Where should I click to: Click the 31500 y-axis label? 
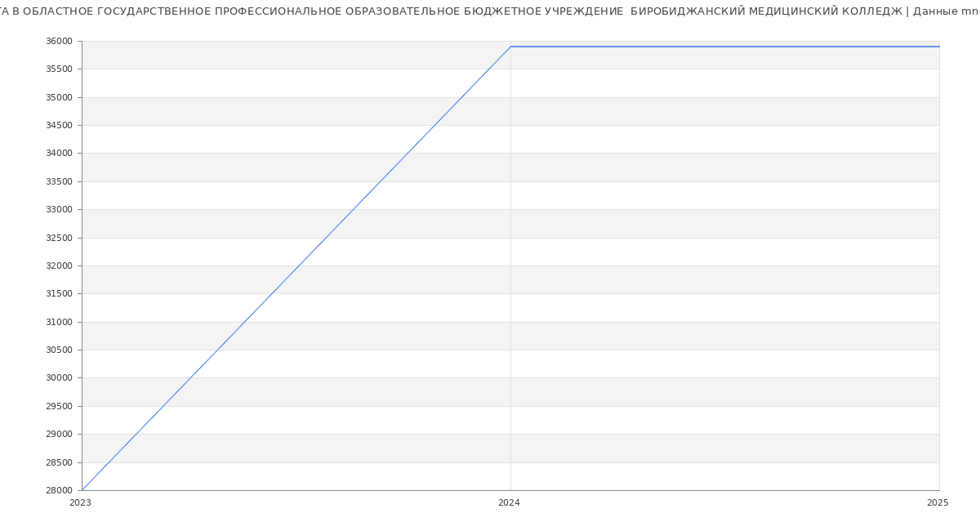click(x=60, y=293)
